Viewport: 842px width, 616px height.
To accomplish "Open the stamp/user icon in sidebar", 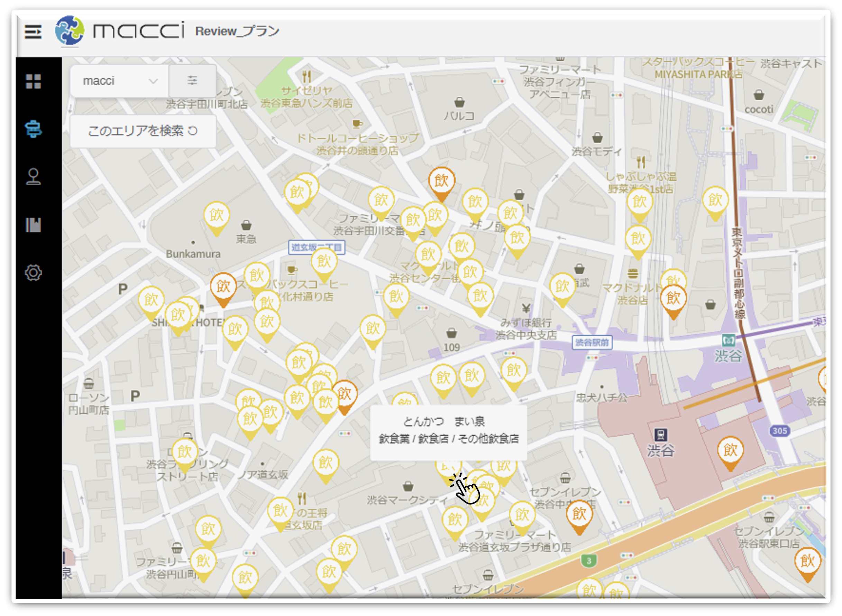I will coord(33,177).
